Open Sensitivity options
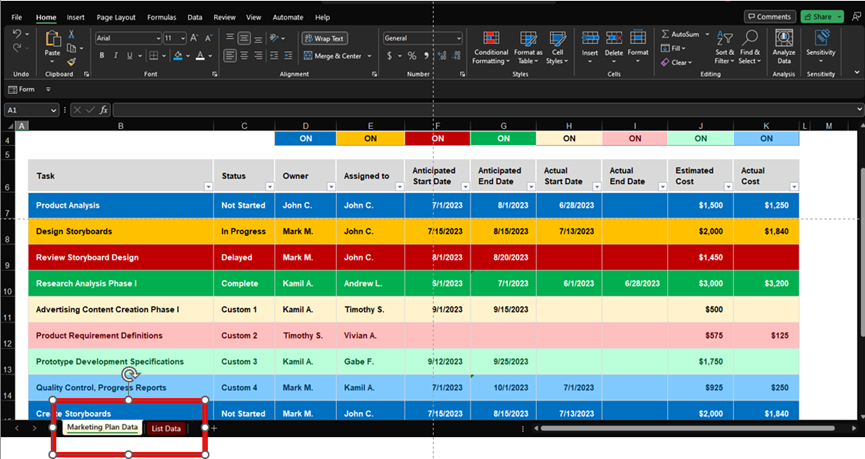The height and width of the screenshot is (459, 865). click(x=821, y=47)
